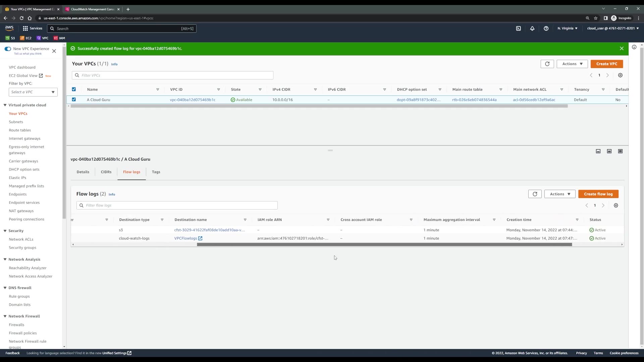Viewport: 644px width, 362px height.
Task: Click the VPC list refresh button
Action: (547, 64)
